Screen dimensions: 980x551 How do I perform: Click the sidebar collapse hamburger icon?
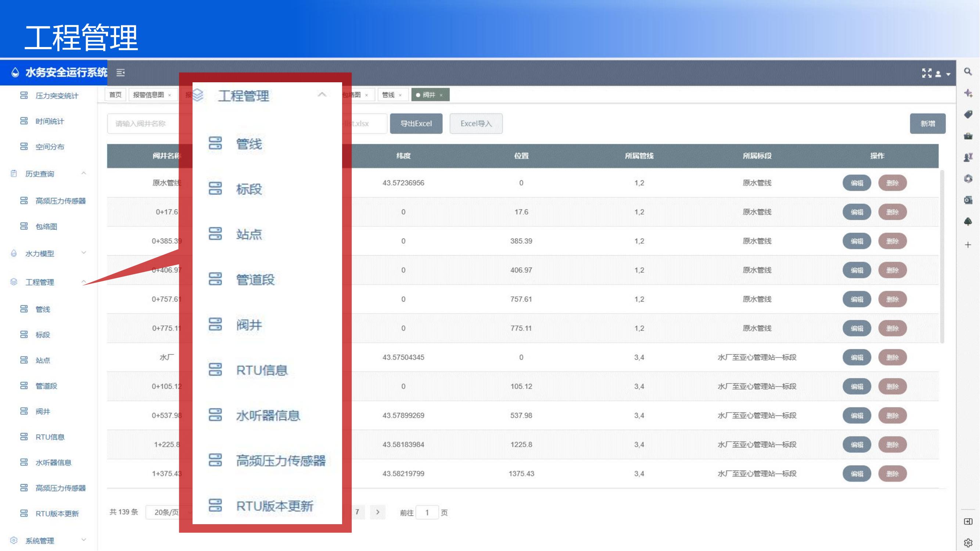[x=121, y=73]
